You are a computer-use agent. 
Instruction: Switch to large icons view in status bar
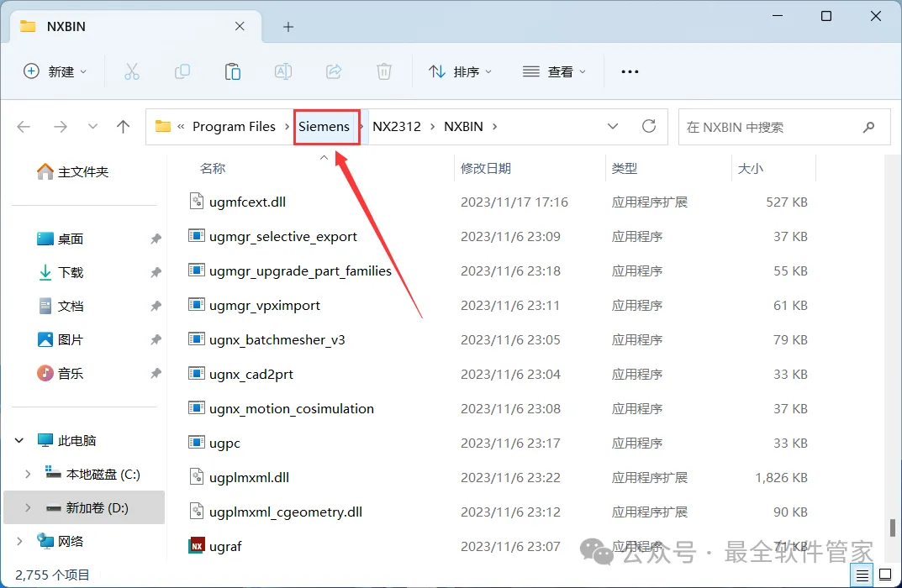pos(885,575)
